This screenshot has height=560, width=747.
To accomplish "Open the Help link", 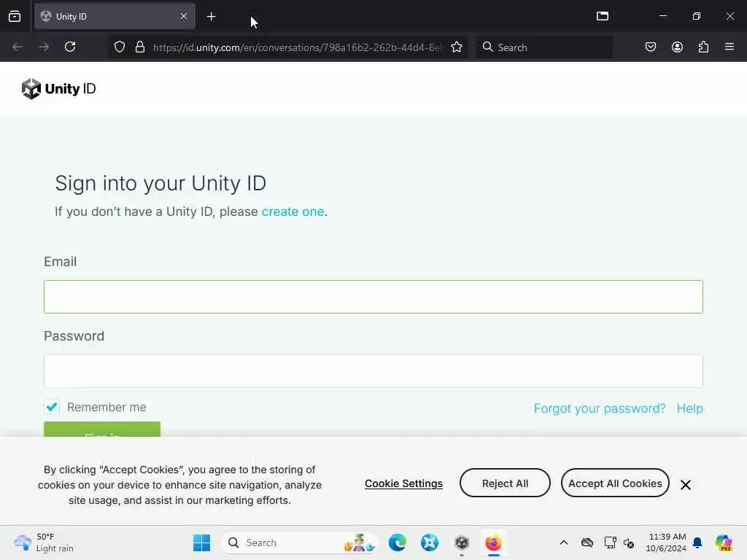I will [x=690, y=408].
